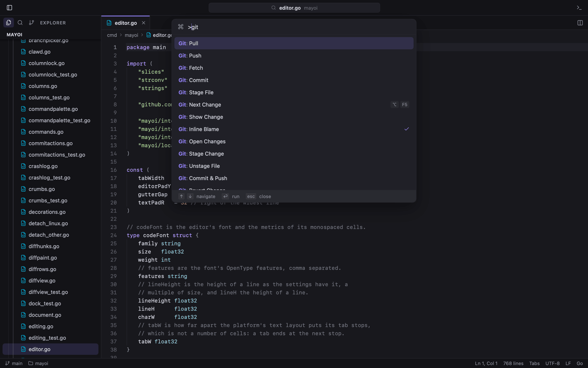Run the Git: Pull command

(x=294, y=43)
